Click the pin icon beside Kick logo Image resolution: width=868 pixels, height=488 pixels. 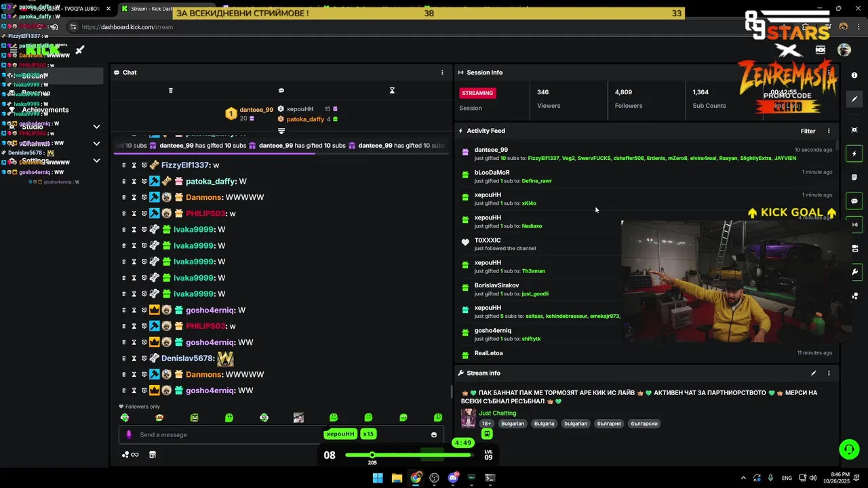pyautogui.click(x=79, y=50)
